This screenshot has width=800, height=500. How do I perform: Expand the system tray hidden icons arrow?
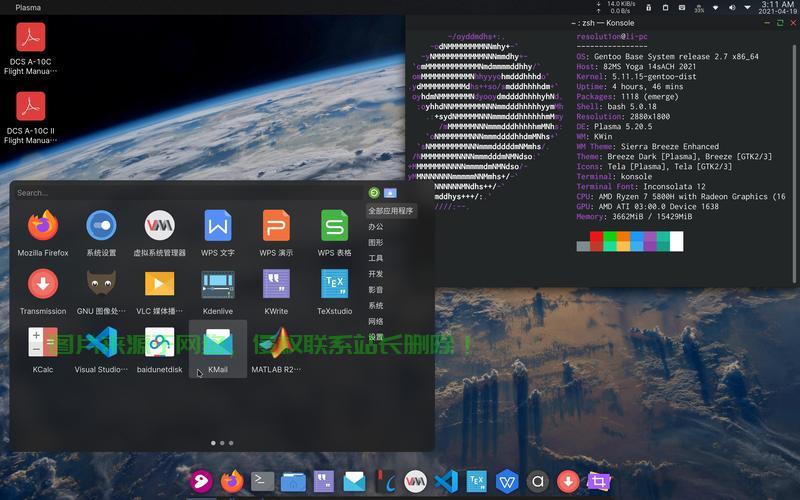click(745, 8)
